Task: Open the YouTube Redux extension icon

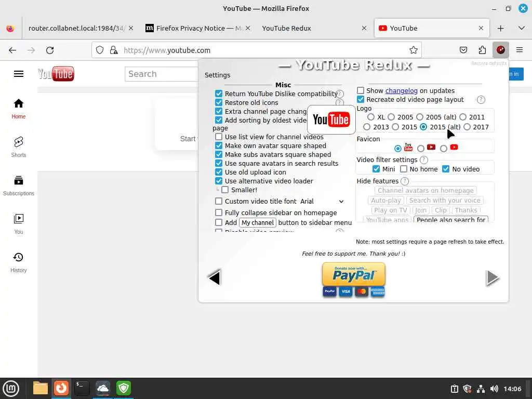Action: [500, 50]
